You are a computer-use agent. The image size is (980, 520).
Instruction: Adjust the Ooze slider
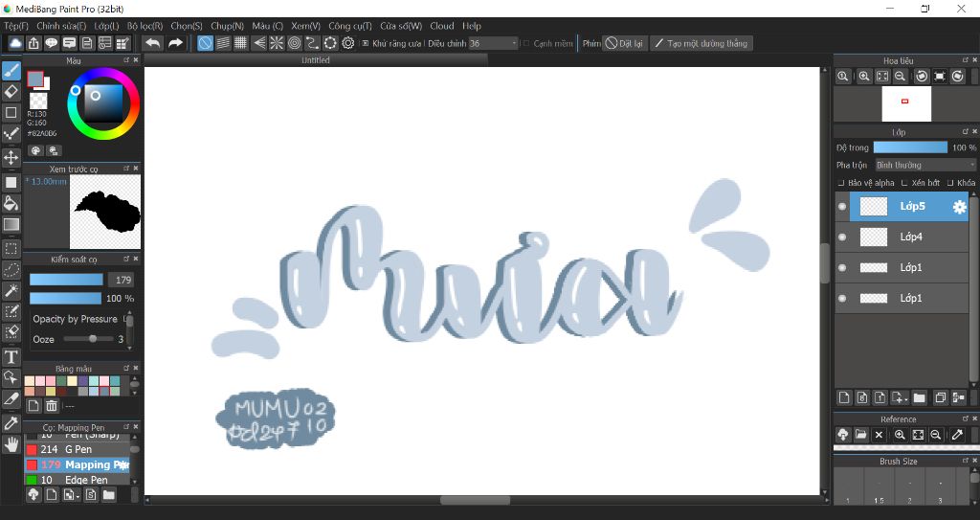point(88,339)
